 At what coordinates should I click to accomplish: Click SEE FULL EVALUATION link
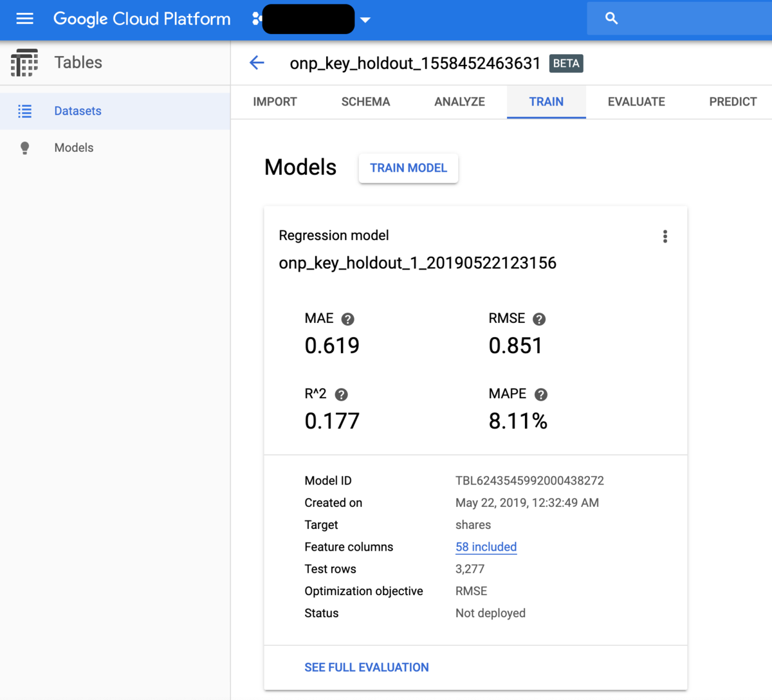pos(367,667)
